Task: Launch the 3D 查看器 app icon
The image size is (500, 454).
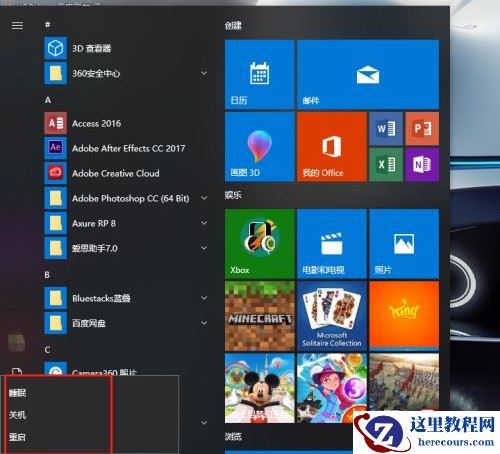Action: pyautogui.click(x=55, y=48)
